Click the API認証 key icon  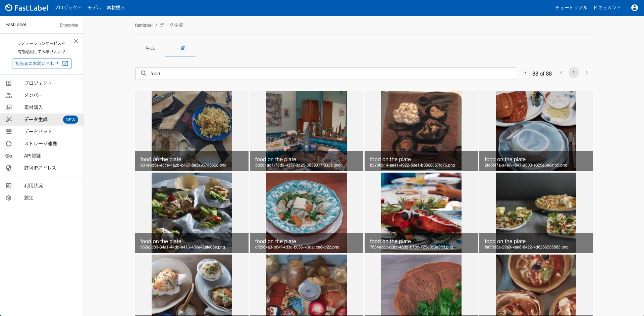pos(9,156)
